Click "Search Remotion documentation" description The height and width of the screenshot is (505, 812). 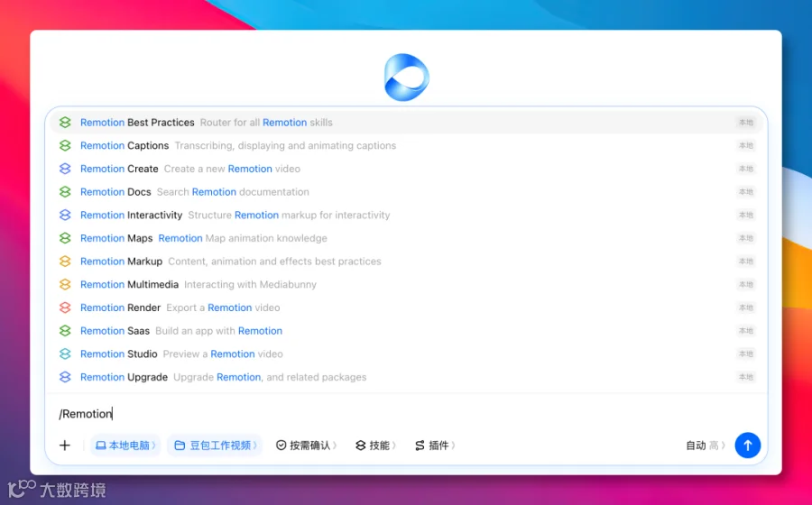click(233, 192)
